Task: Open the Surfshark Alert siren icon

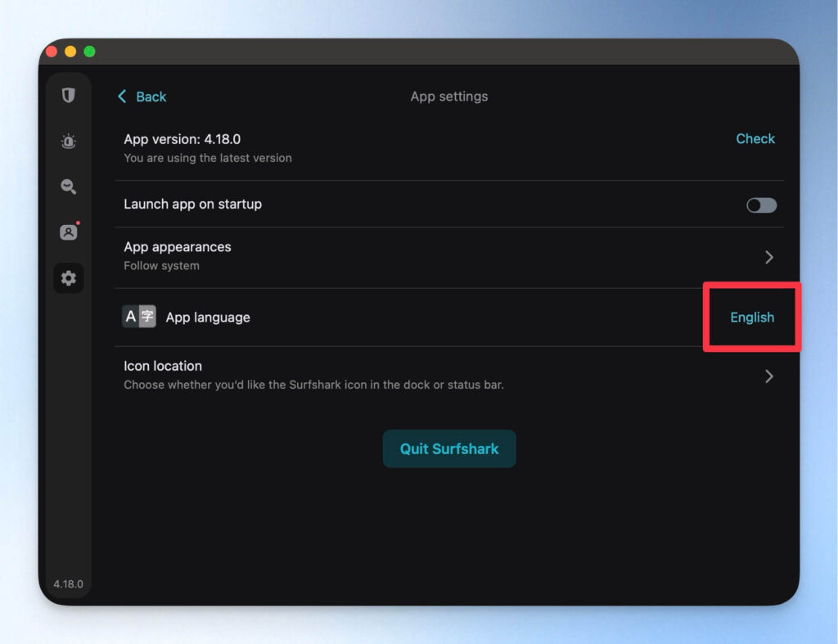Action: point(69,142)
